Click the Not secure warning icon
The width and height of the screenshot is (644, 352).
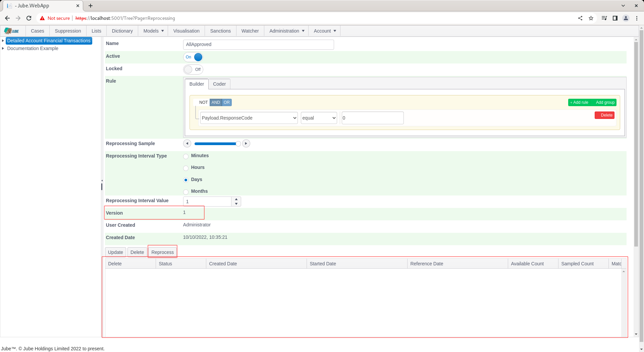tap(42, 18)
